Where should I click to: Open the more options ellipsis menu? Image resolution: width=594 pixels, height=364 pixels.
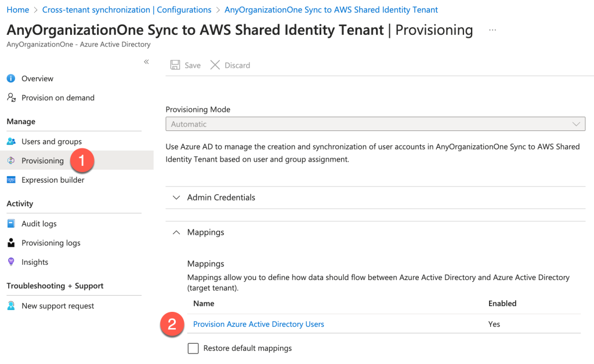(492, 30)
